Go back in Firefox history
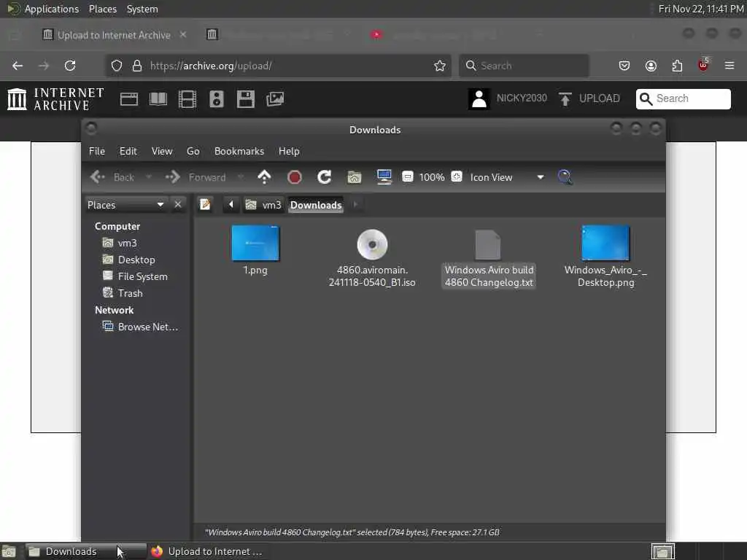This screenshot has width=747, height=560. [18, 66]
